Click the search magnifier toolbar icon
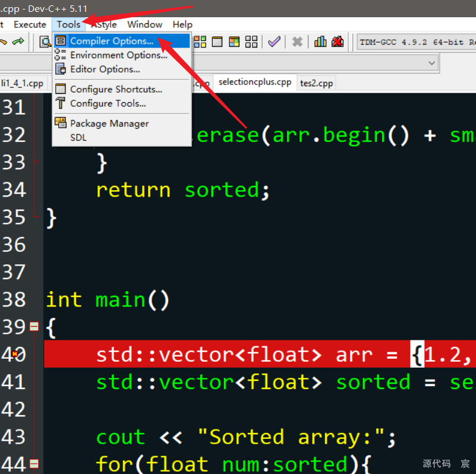Viewport: 476px width, 474px height. point(45,42)
